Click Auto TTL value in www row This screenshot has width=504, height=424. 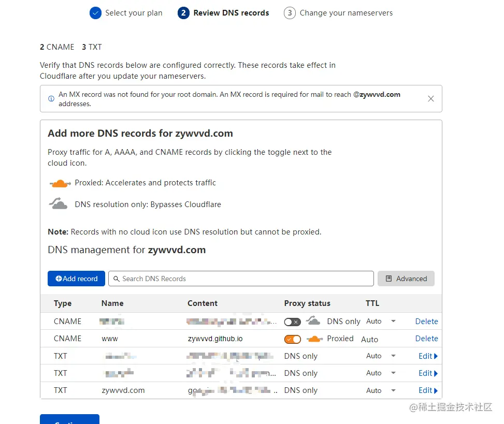click(370, 340)
